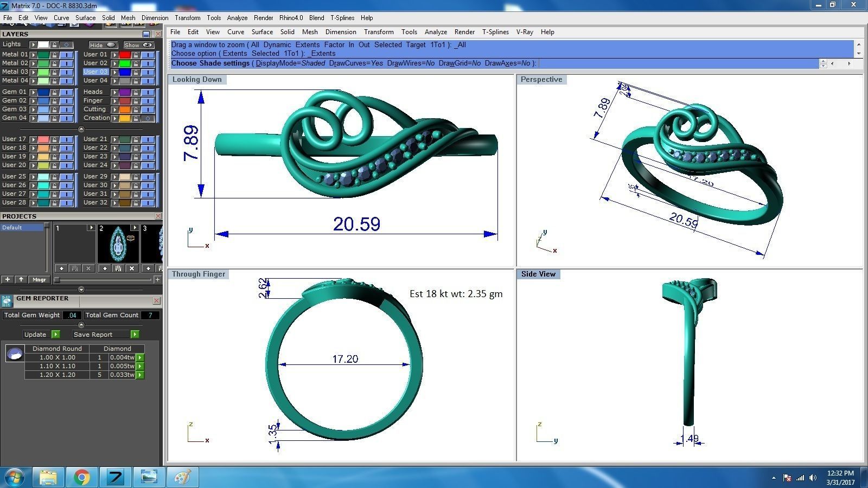Expand the User 02 layer arrow
This screenshot has width=868, height=488.
114,63
